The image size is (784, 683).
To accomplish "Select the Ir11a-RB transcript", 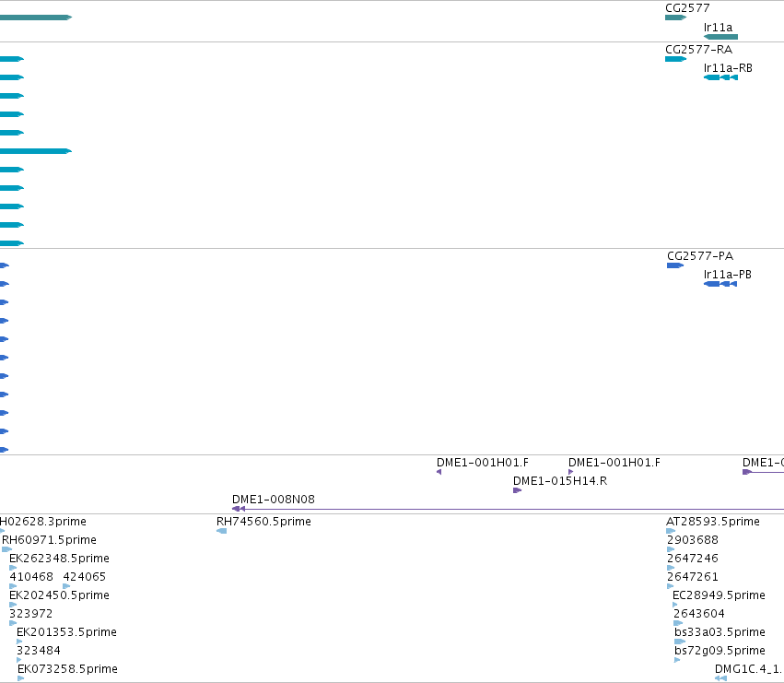I will [720, 77].
